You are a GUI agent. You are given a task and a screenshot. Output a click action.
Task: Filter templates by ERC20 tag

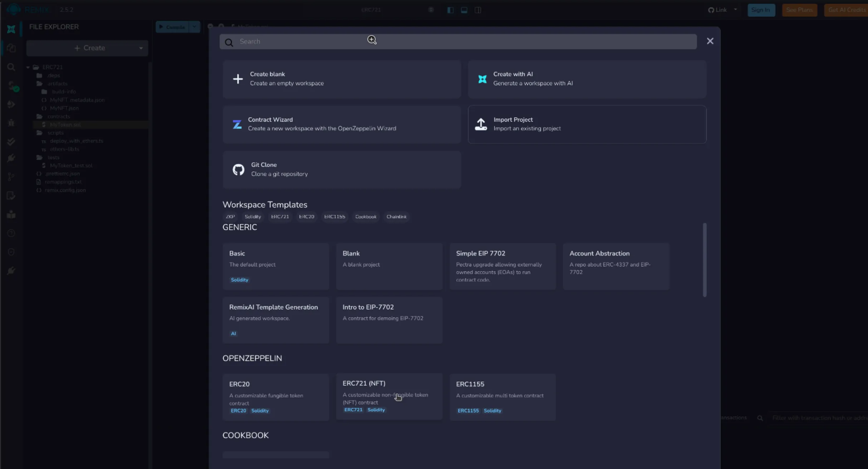point(307,217)
